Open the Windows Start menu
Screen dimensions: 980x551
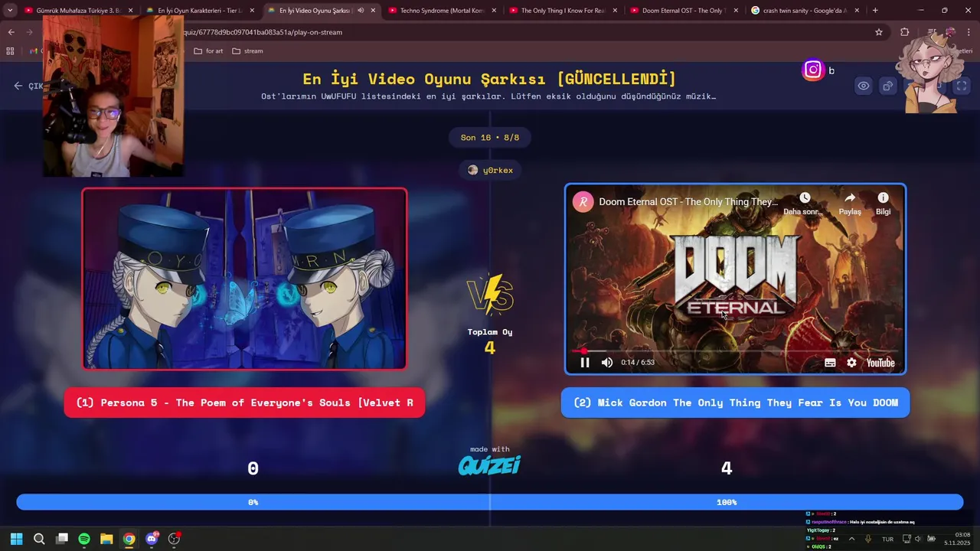coord(17,539)
